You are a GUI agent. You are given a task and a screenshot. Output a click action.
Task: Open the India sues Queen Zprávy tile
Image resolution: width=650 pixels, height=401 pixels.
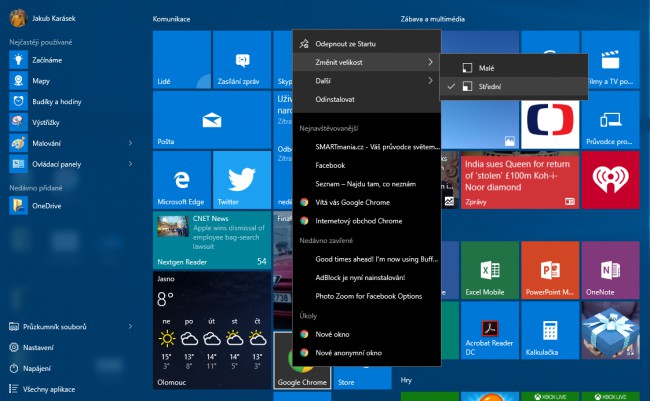coord(519,180)
